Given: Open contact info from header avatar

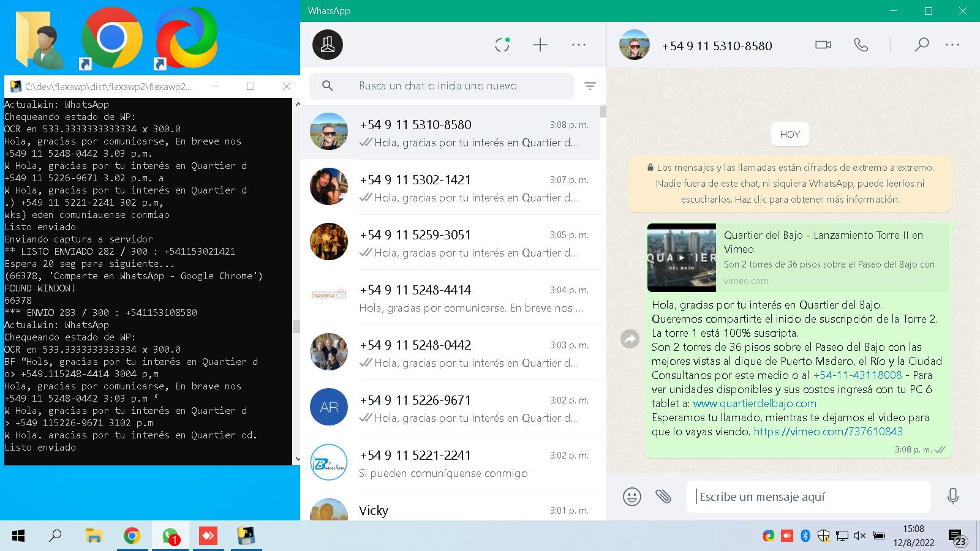Looking at the screenshot, I should pyautogui.click(x=635, y=45).
